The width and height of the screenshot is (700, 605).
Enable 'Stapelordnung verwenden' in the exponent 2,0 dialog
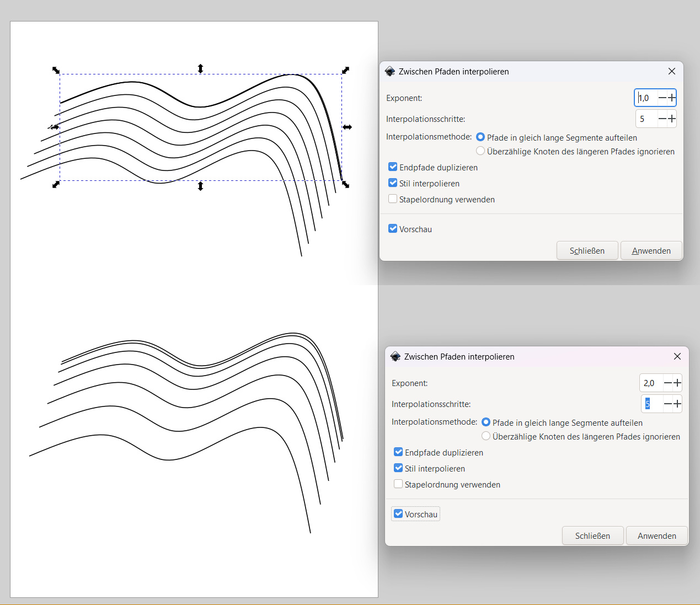pyautogui.click(x=398, y=484)
